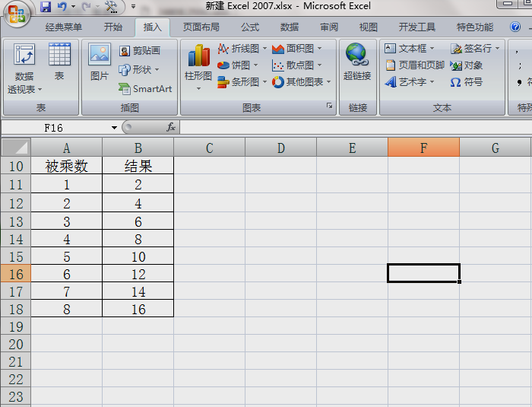Open the Clip Art (剪贴画) pane
The image size is (532, 407).
tap(140, 51)
